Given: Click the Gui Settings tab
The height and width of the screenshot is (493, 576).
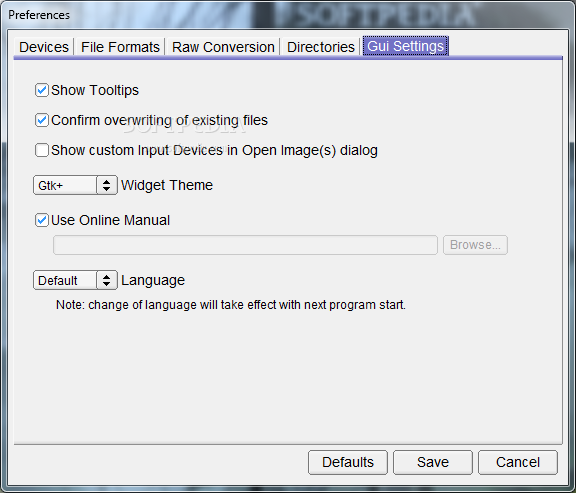Looking at the screenshot, I should coord(406,46).
